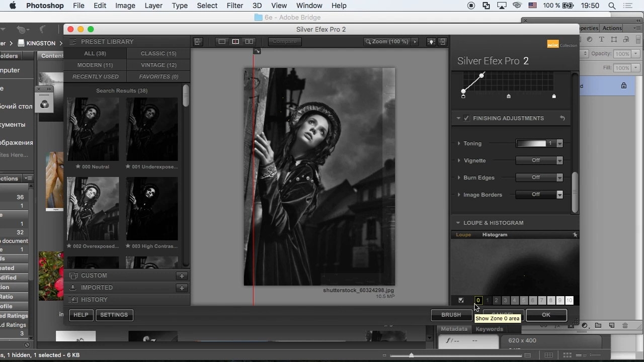Toggle the zone system checkbox below loupe
Screen dimensions: 644x362
click(x=461, y=300)
